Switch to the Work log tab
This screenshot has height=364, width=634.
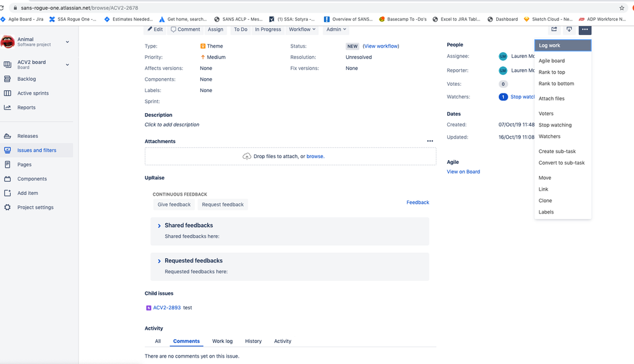[222, 341]
